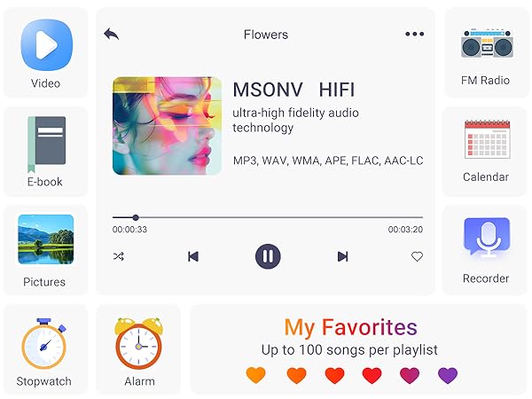Click the Flowers album cover art
Image resolution: width=532 pixels, height=399 pixels.
[167, 126]
